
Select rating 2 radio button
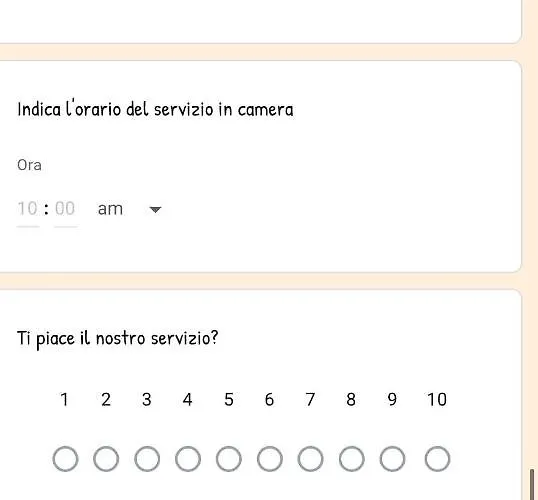[106, 459]
